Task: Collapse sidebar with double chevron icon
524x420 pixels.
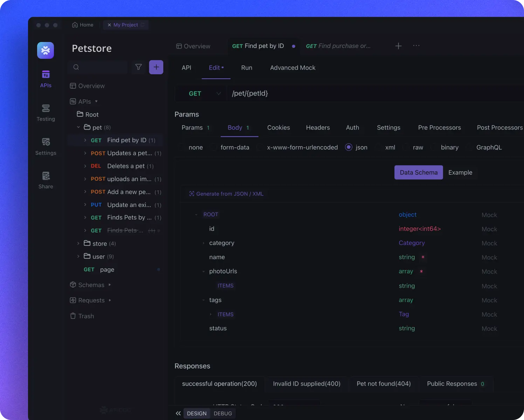Action: (x=178, y=413)
